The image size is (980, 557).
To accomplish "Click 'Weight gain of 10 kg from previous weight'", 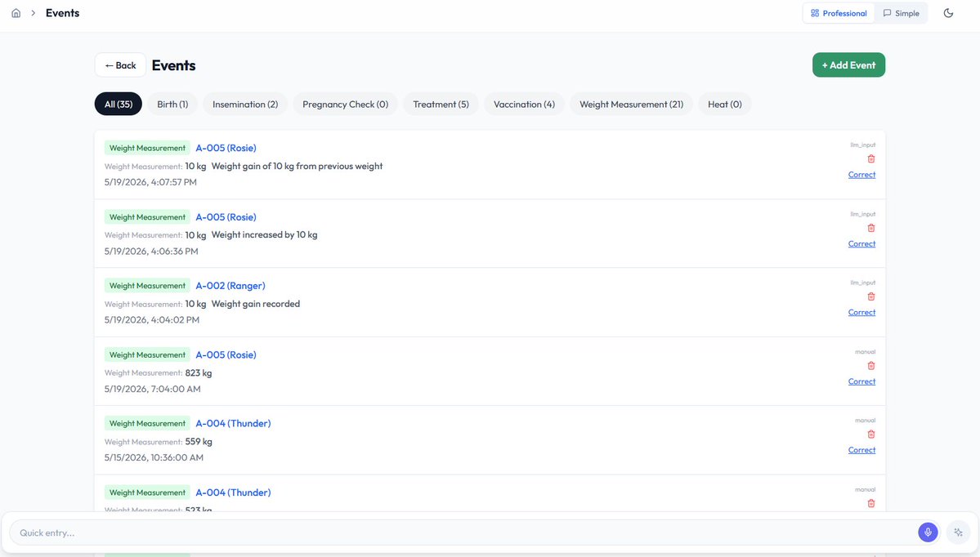I will click(x=297, y=166).
